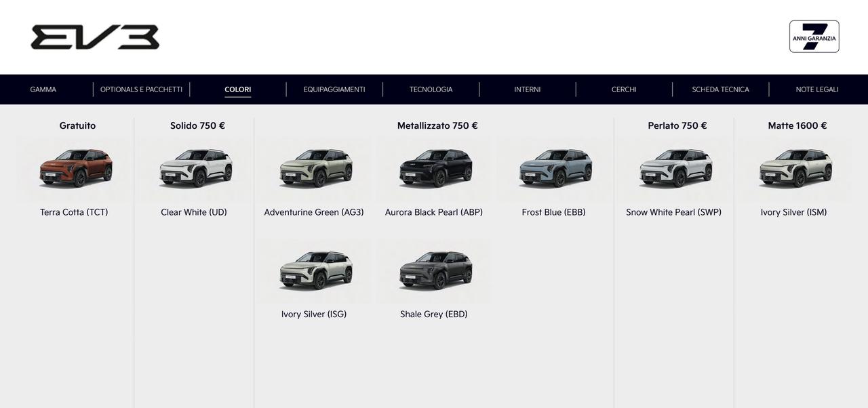The image size is (868, 408).
Task: Click the EV3 logo
Action: pos(95,37)
